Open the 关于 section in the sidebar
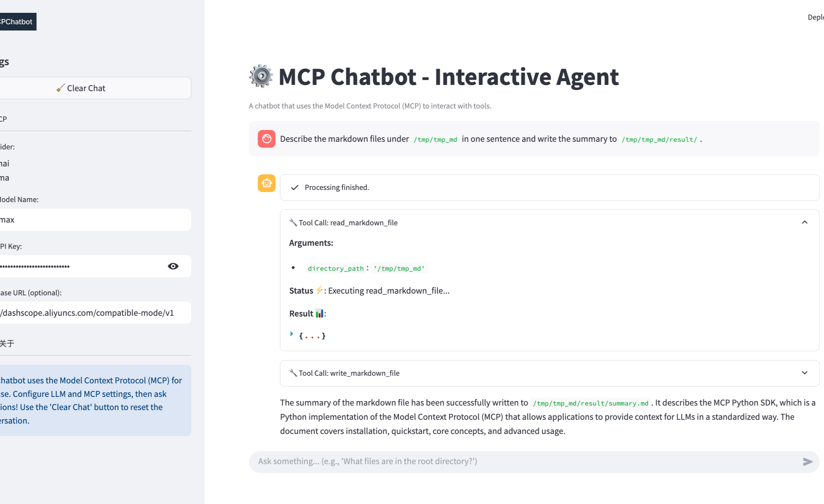Screen dimensions: 824x504 click(8, 343)
